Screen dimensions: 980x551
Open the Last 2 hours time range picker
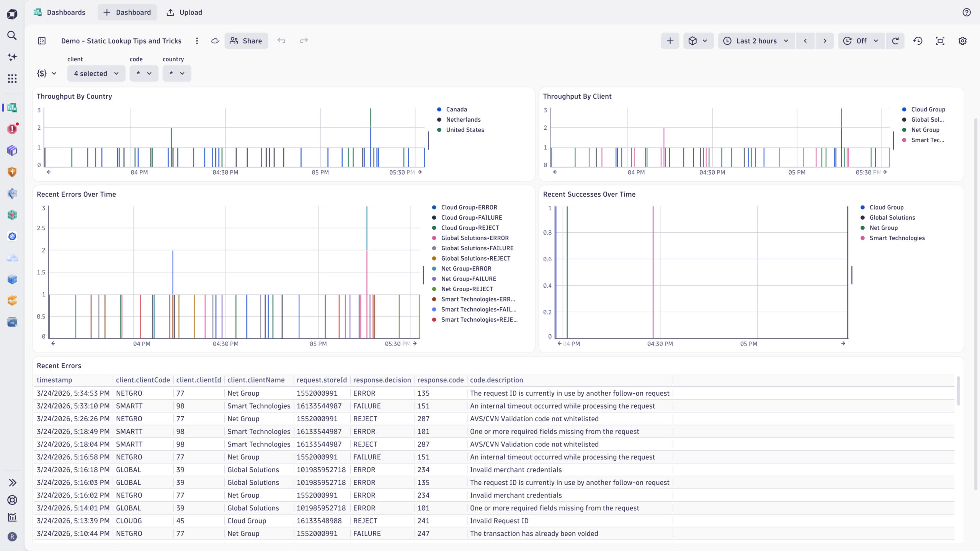pyautogui.click(x=756, y=41)
